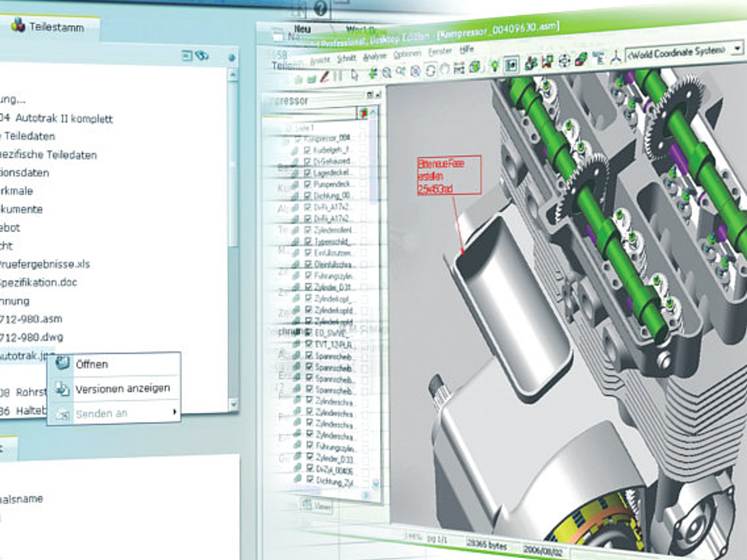The image size is (747, 560).
Task: Uncheck the Zylinder_D33 part checkbox
Action: tap(310, 457)
